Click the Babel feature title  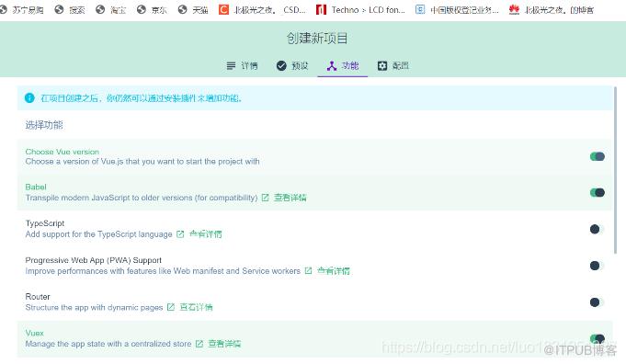36,187
